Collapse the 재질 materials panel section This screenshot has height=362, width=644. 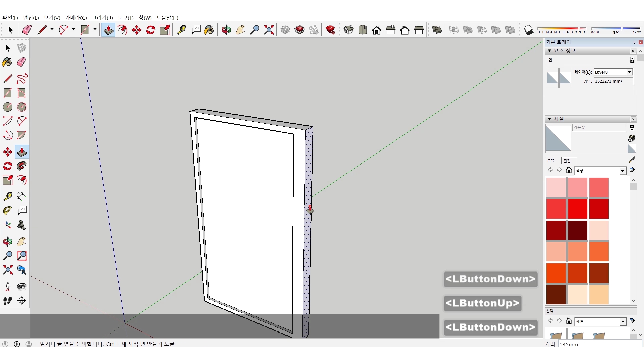pos(549,119)
